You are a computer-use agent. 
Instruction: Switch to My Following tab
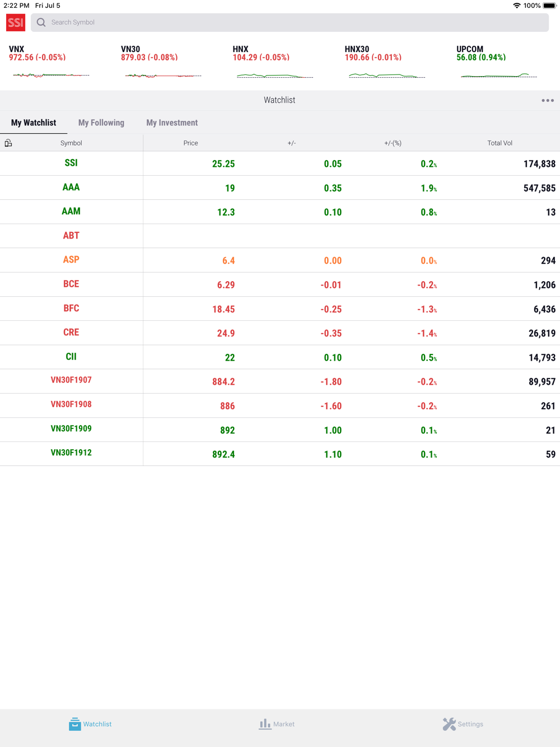tap(101, 123)
